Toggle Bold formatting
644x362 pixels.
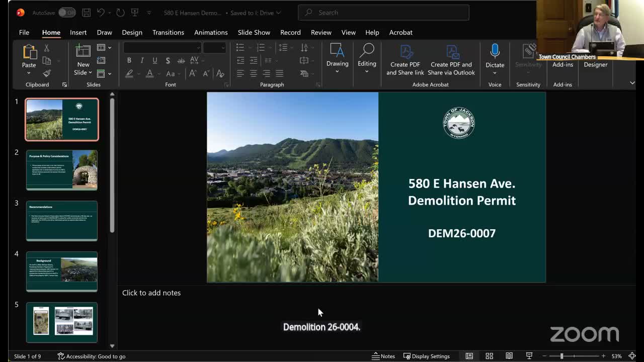coord(129,60)
